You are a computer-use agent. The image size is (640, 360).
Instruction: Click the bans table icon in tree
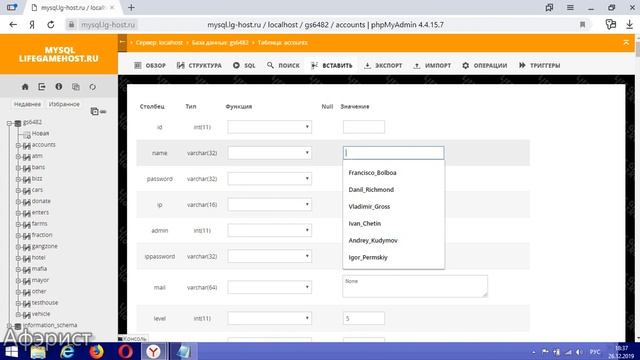(x=27, y=168)
